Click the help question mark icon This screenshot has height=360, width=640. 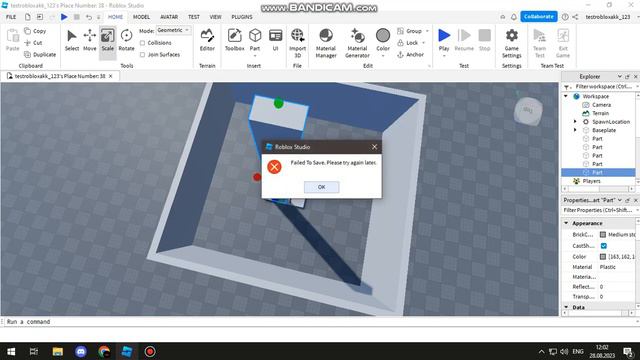tap(565, 17)
